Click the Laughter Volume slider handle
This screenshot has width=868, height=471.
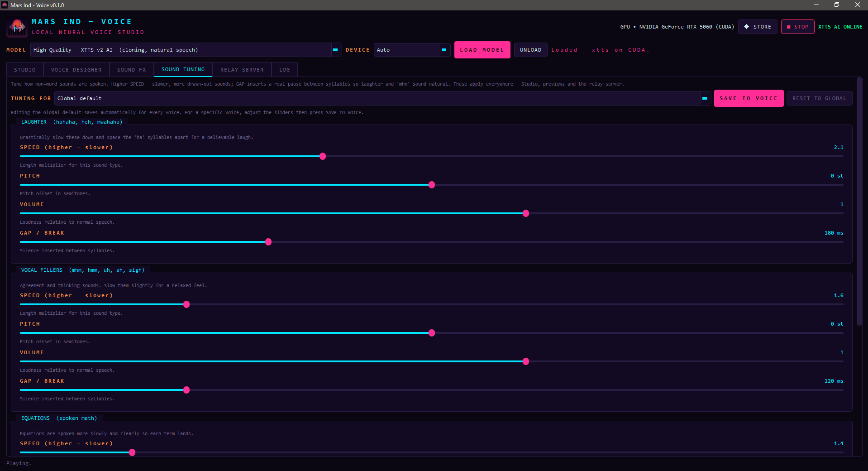pyautogui.click(x=526, y=213)
